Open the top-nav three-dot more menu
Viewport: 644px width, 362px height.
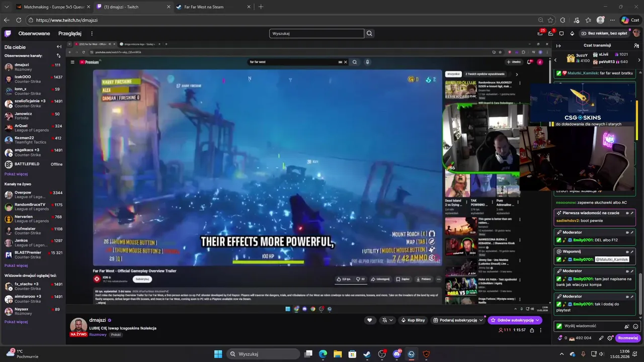pos(92,34)
